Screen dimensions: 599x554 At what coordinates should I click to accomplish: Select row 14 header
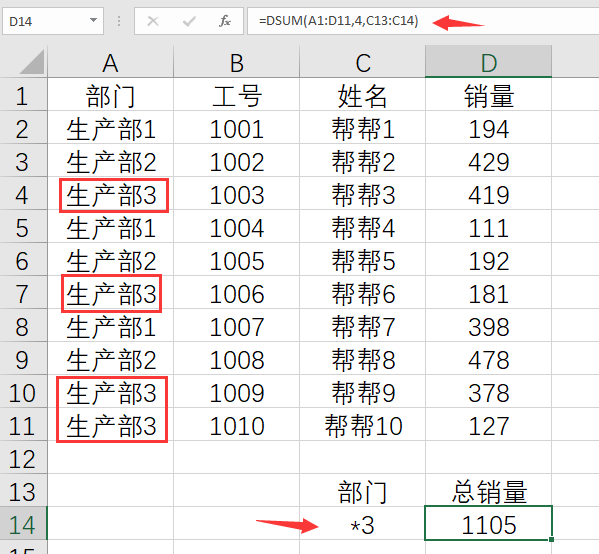(x=23, y=523)
